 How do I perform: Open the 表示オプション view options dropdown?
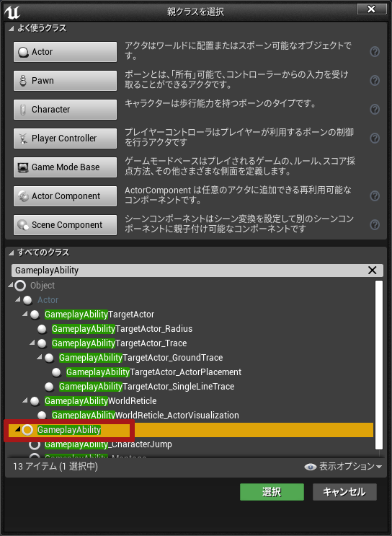(x=343, y=466)
